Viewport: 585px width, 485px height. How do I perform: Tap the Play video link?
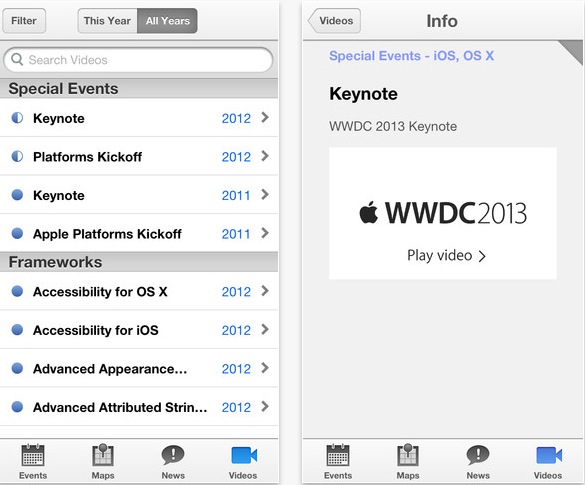(x=447, y=256)
